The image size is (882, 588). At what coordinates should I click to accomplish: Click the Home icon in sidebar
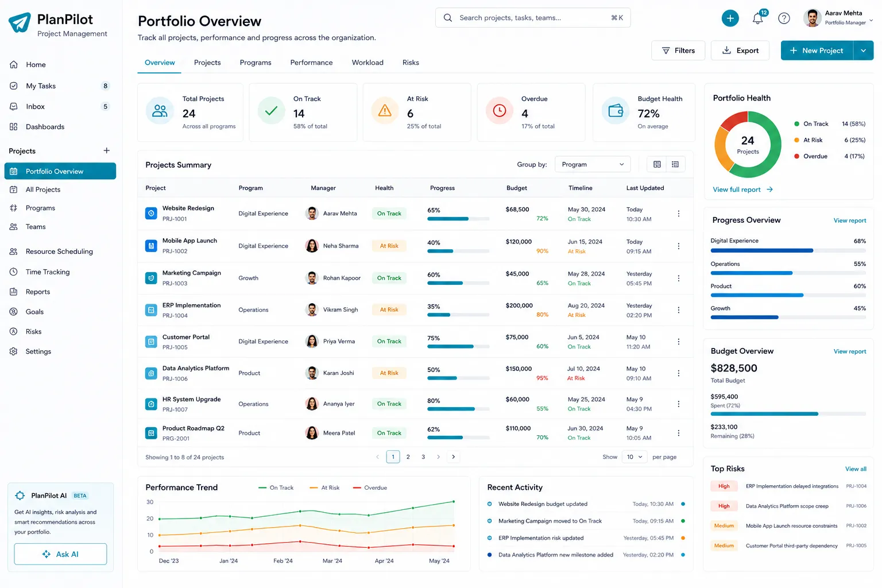point(14,64)
